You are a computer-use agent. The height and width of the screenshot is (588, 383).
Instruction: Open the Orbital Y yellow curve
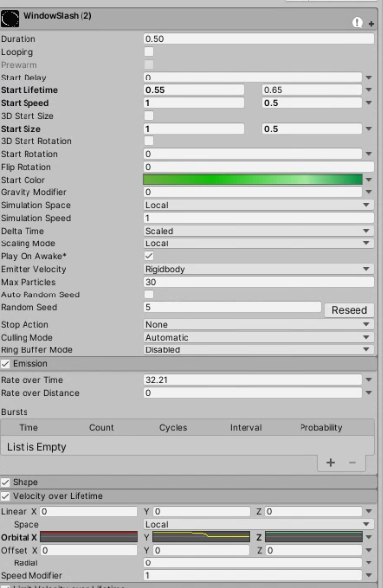pos(201,537)
